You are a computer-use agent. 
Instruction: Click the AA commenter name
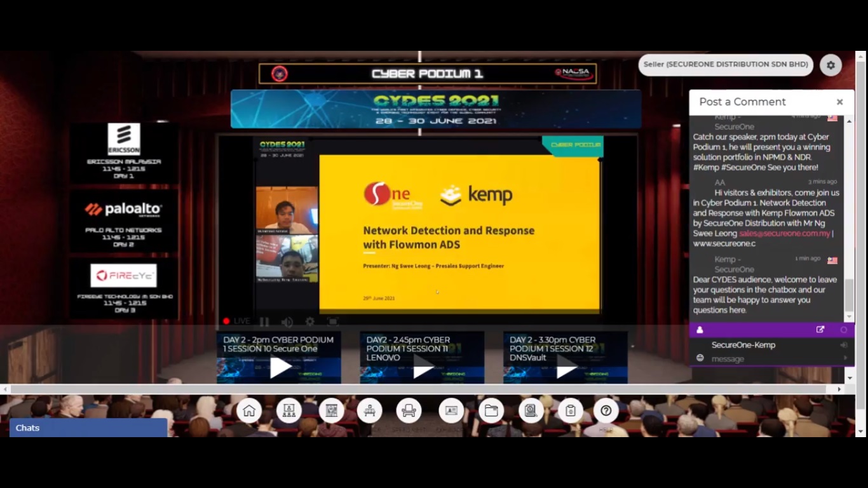click(720, 182)
